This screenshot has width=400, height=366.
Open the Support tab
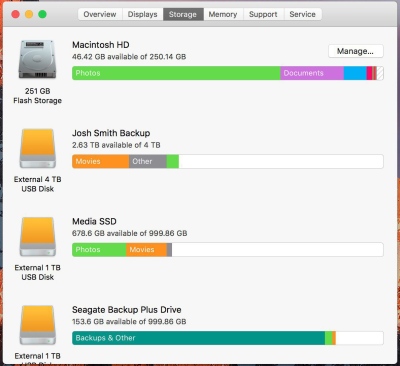click(x=263, y=14)
